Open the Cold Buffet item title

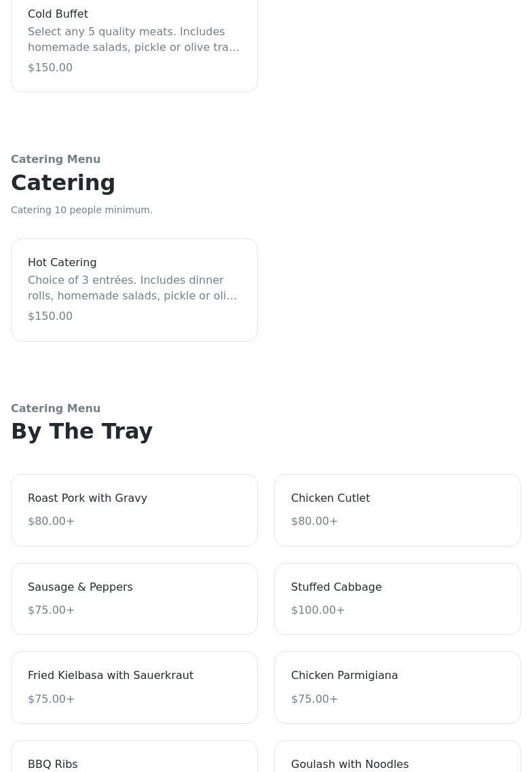[x=58, y=14]
